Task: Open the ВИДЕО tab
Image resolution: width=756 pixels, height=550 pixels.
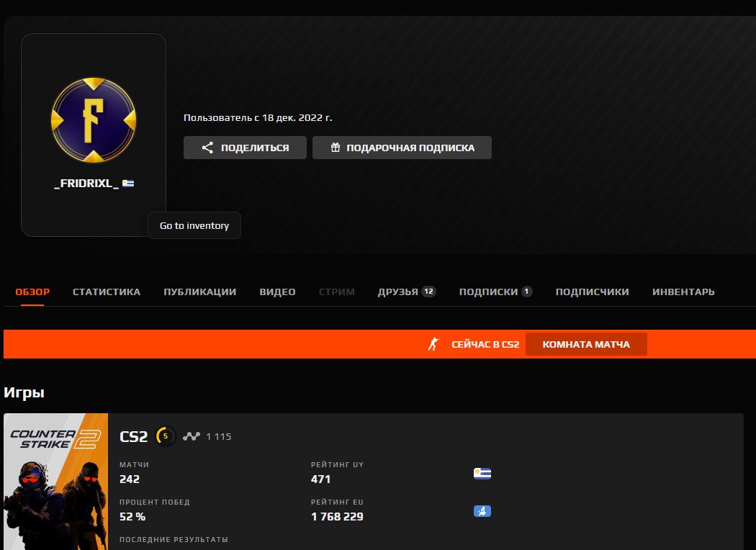Action: point(277,292)
